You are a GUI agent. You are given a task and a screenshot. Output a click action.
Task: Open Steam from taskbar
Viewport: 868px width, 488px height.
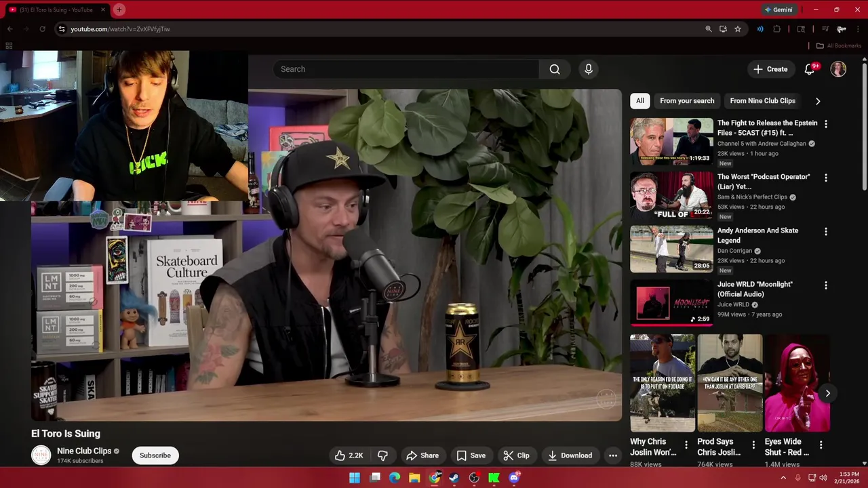tap(454, 478)
